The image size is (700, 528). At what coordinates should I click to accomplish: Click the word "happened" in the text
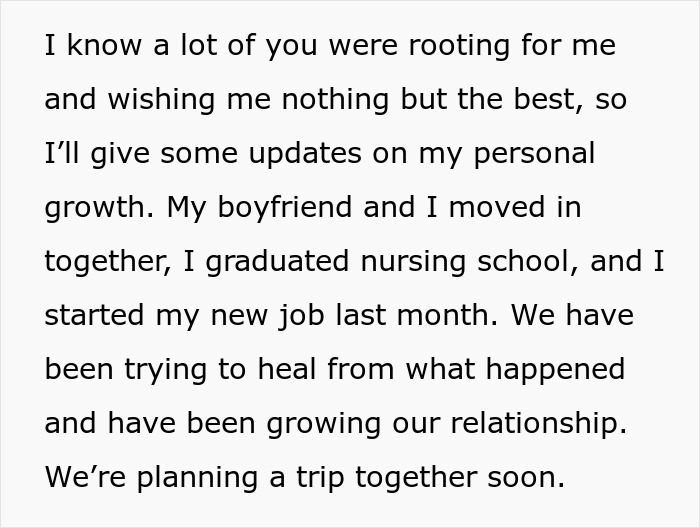(555, 370)
